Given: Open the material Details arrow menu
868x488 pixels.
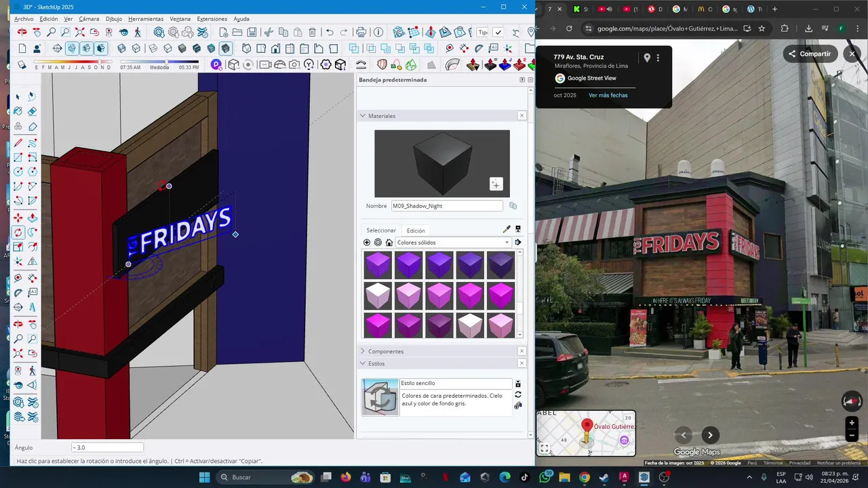Looking at the screenshot, I should [518, 243].
